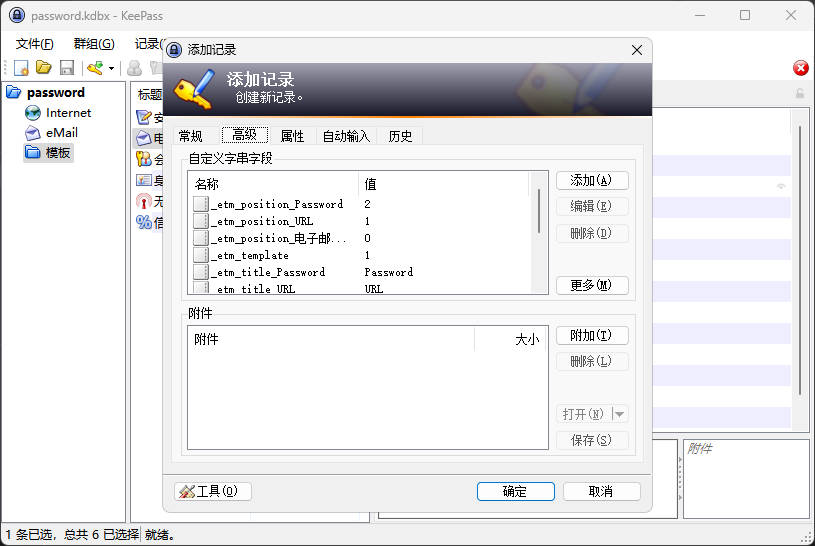Select the password root database node

[x=55, y=92]
